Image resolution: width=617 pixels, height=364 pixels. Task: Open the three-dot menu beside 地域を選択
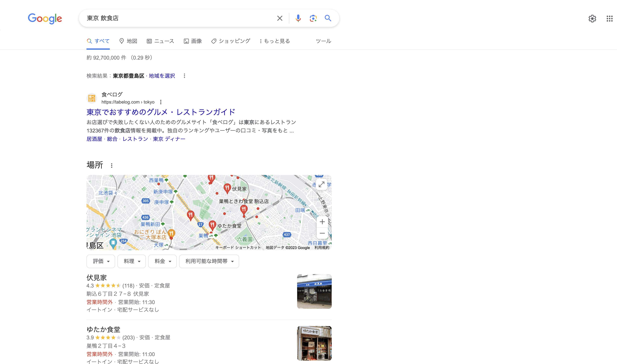(184, 76)
